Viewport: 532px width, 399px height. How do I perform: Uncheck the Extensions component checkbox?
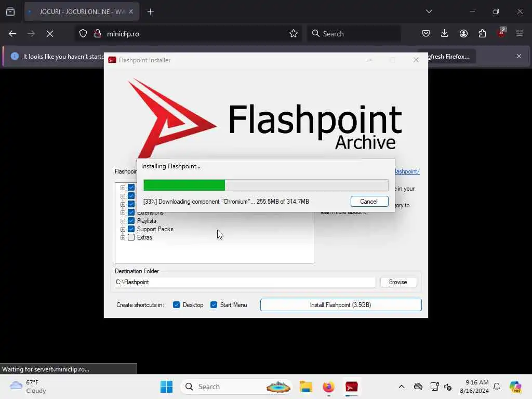[x=131, y=212]
